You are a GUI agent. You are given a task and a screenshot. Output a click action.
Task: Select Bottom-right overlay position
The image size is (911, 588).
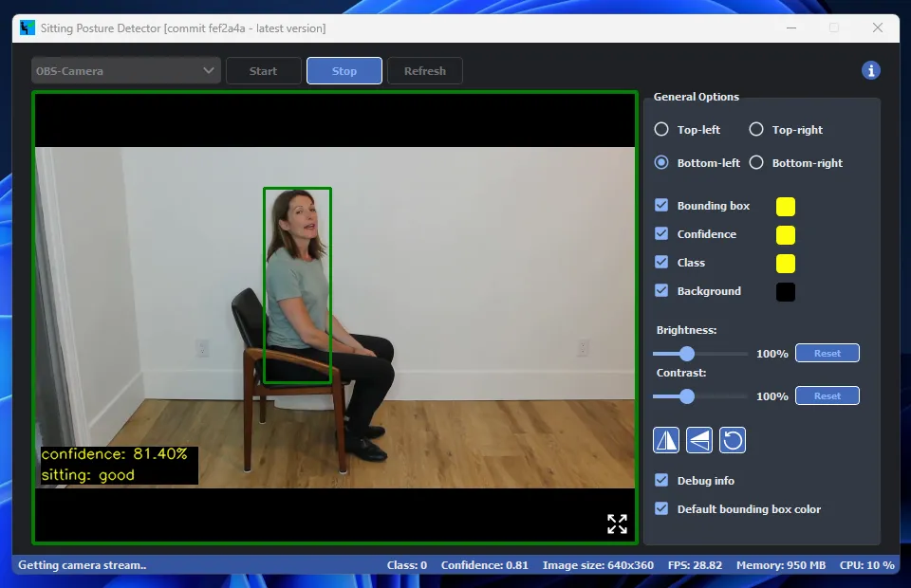point(756,162)
